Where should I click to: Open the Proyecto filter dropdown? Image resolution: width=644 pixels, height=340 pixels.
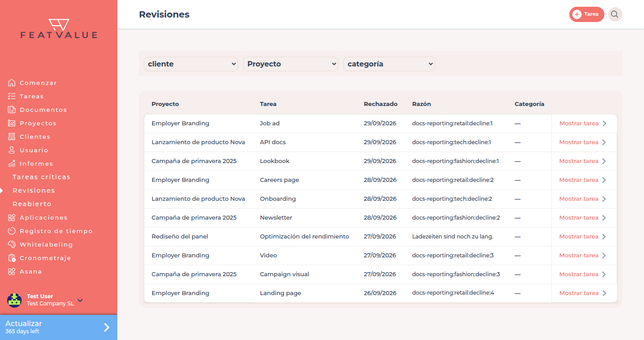(291, 64)
